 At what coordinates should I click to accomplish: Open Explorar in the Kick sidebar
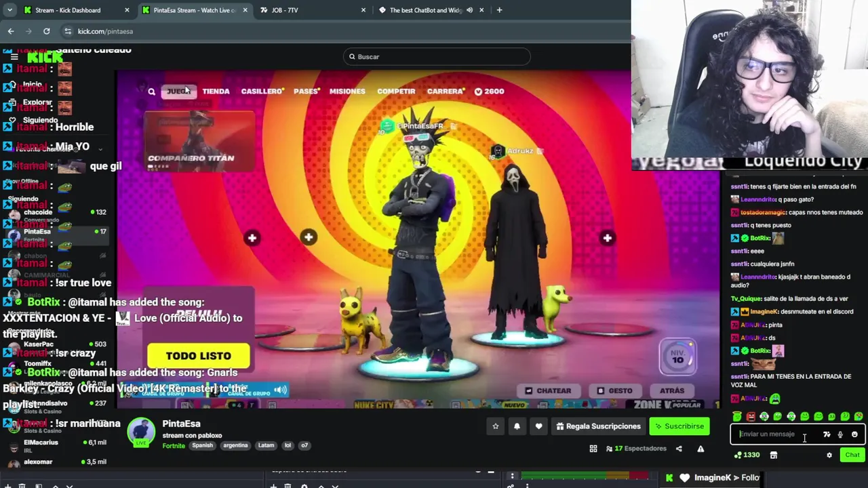pos(37,102)
